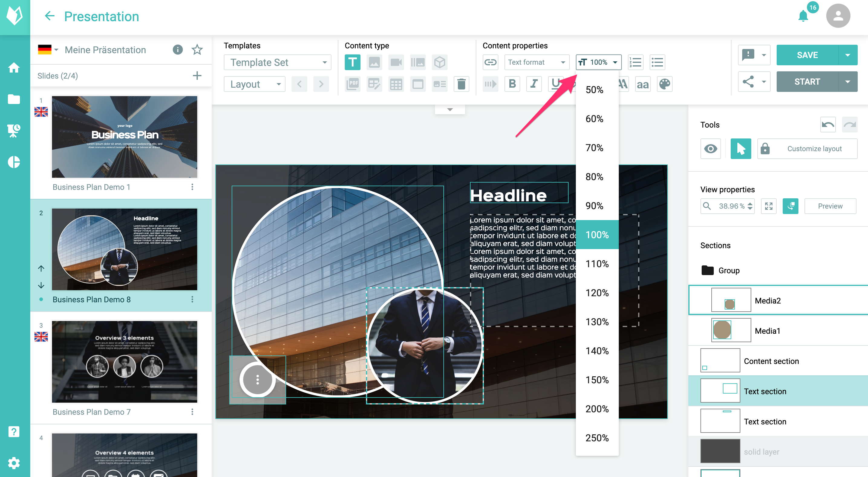
Task: Click the SAVE button
Action: (807, 55)
